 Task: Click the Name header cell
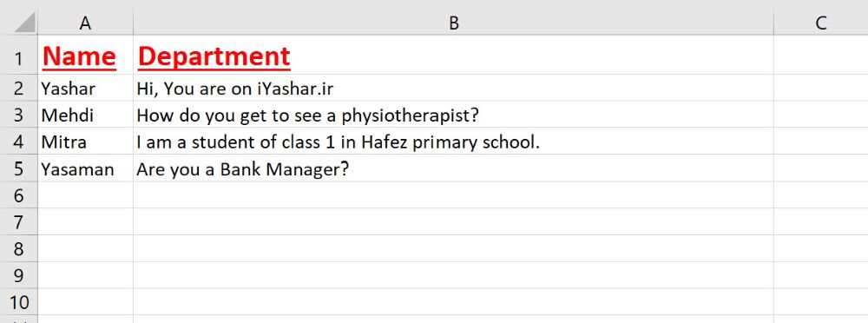pos(85,55)
